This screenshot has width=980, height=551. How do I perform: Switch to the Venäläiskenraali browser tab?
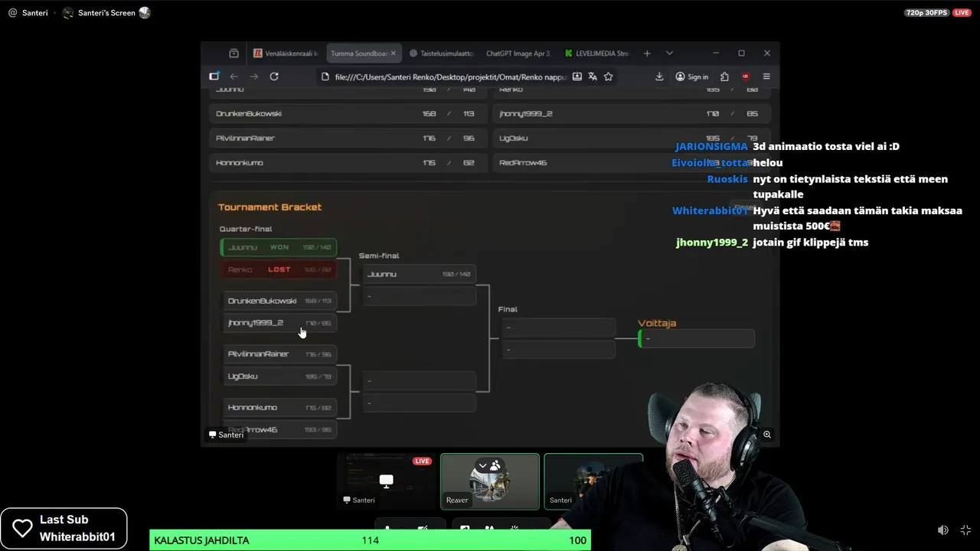(285, 54)
